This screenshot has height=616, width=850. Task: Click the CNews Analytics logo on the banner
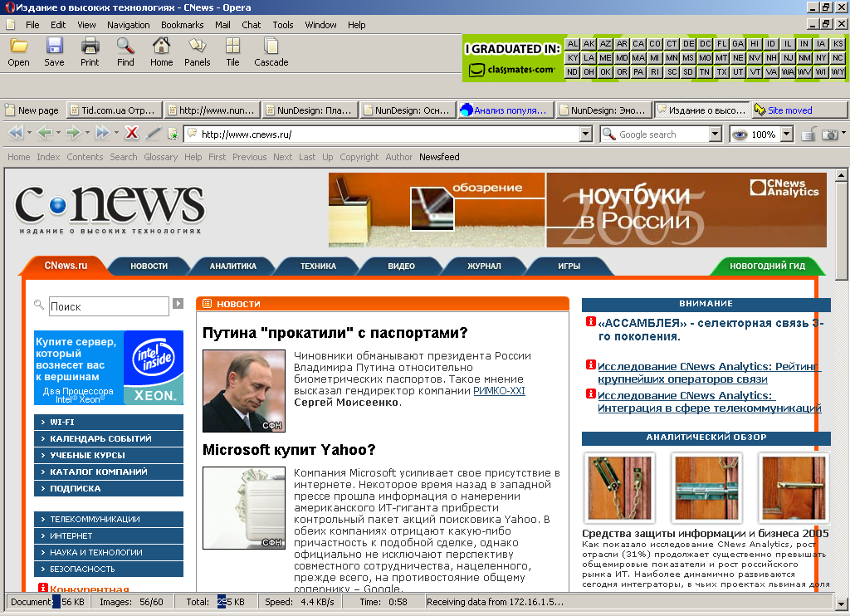click(x=784, y=188)
